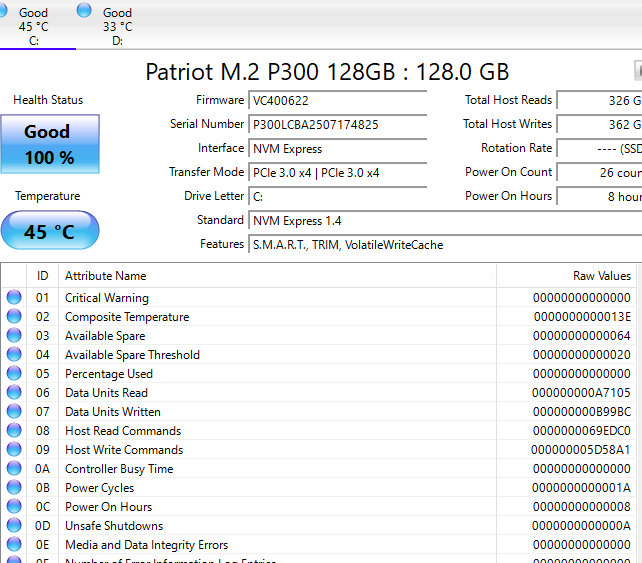Select the Available Spare attribute name
Image resolution: width=642 pixels, height=563 pixels.
tap(105, 336)
